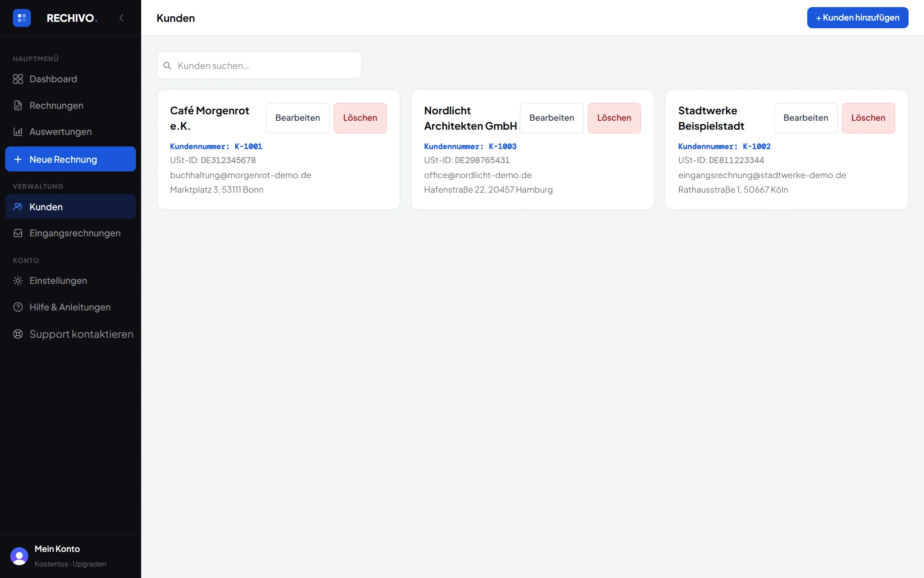Screen dimensions: 924x578
Task: Delete Café Morgenrot e.K. via Löschen
Action: click(360, 118)
